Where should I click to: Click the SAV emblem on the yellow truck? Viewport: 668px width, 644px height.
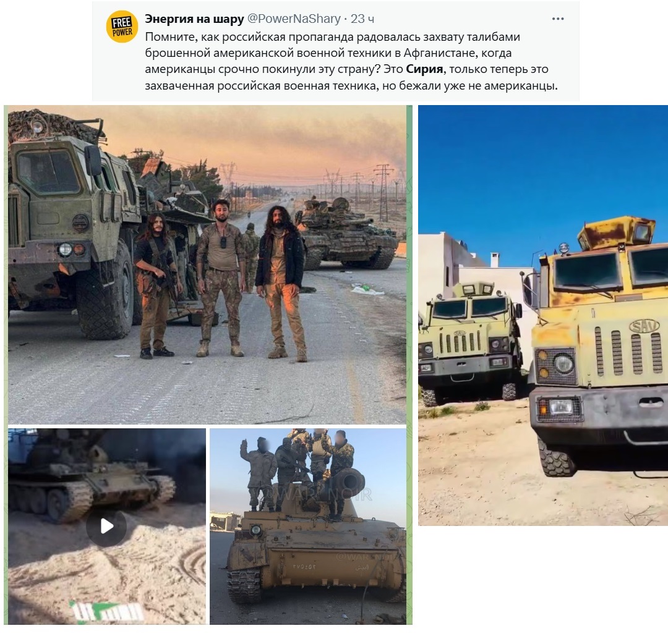pos(644,326)
